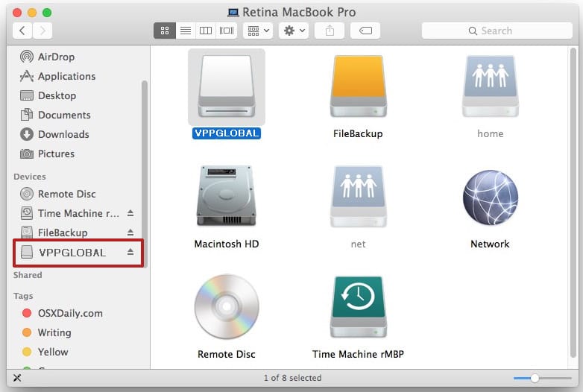Select the home network volume icon
Viewport: 583px width, 392px height.
[x=490, y=86]
